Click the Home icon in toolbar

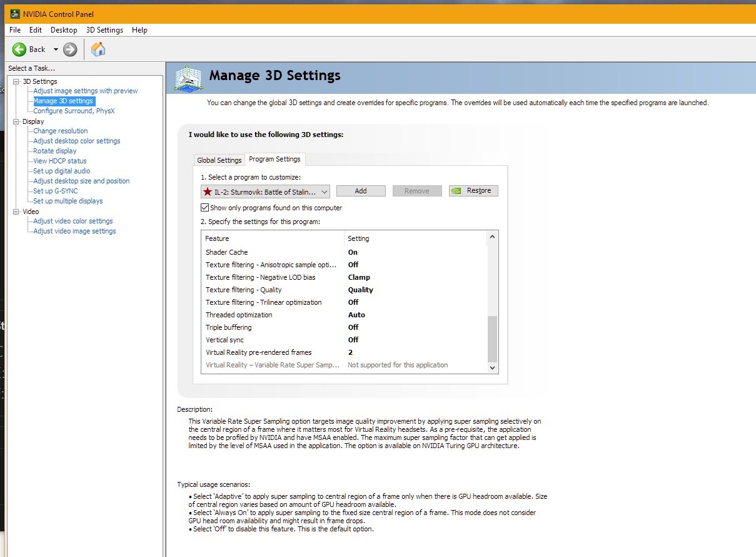point(98,49)
